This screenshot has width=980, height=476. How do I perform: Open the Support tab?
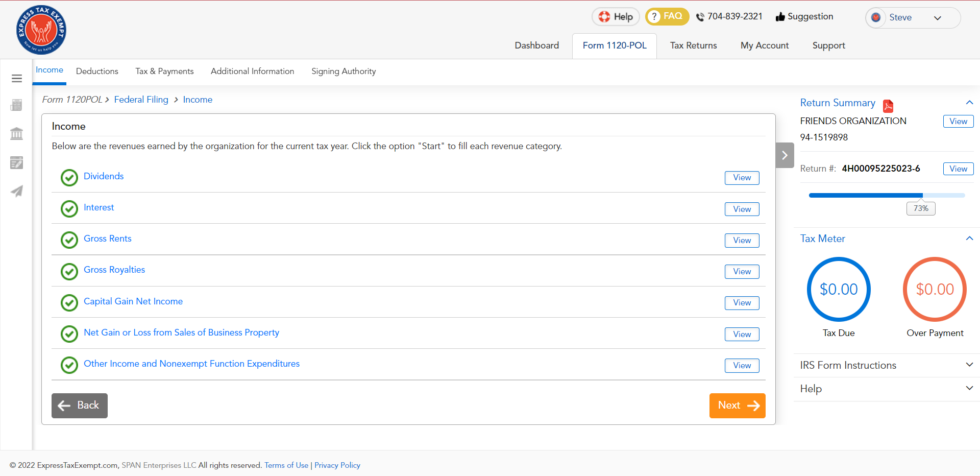[828, 45]
